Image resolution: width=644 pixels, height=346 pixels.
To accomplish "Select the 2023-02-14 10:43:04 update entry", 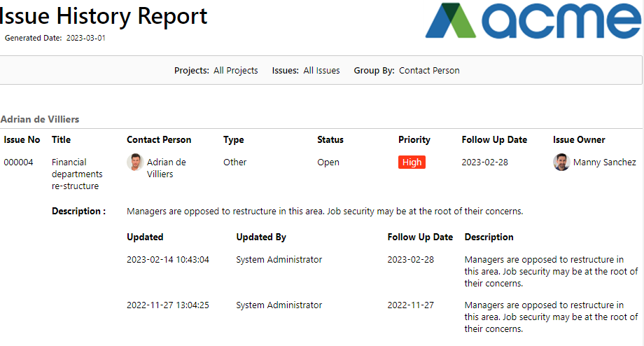I will point(167,260).
